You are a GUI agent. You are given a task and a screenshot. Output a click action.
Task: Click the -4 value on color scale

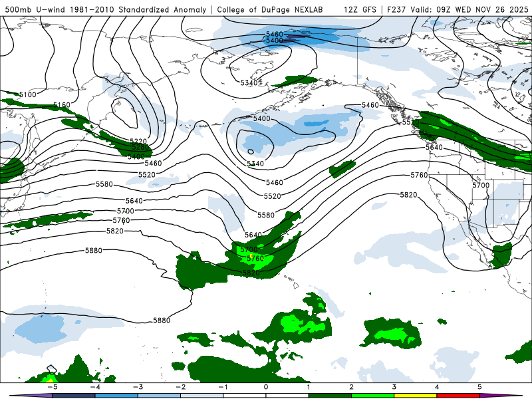[95, 387]
